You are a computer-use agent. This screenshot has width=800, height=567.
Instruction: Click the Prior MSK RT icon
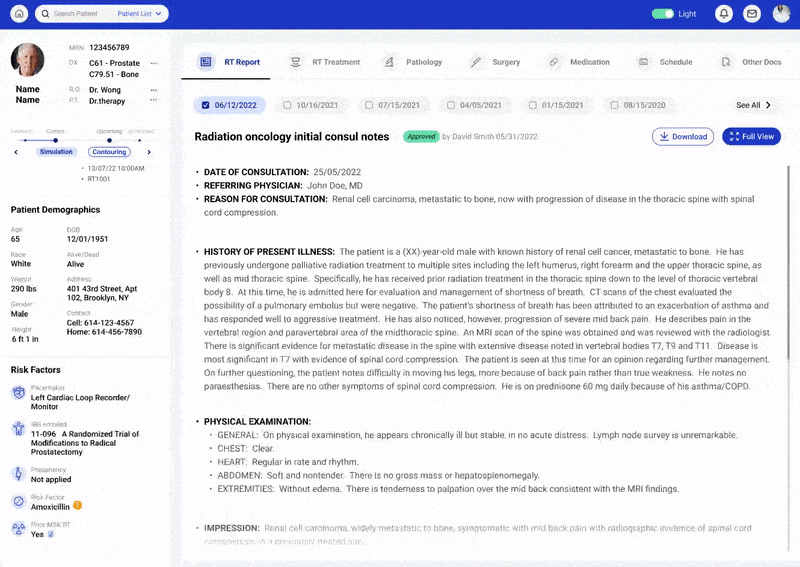[x=18, y=529]
